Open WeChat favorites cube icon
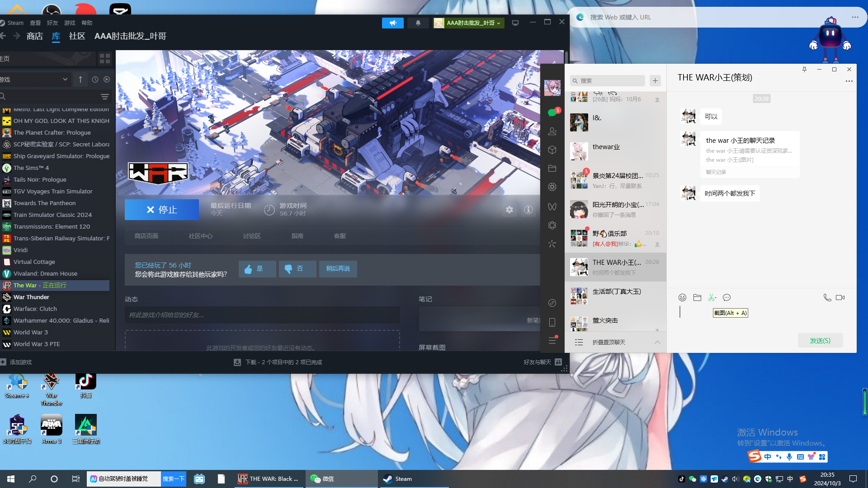This screenshot has height=488, width=868. pos(552,150)
